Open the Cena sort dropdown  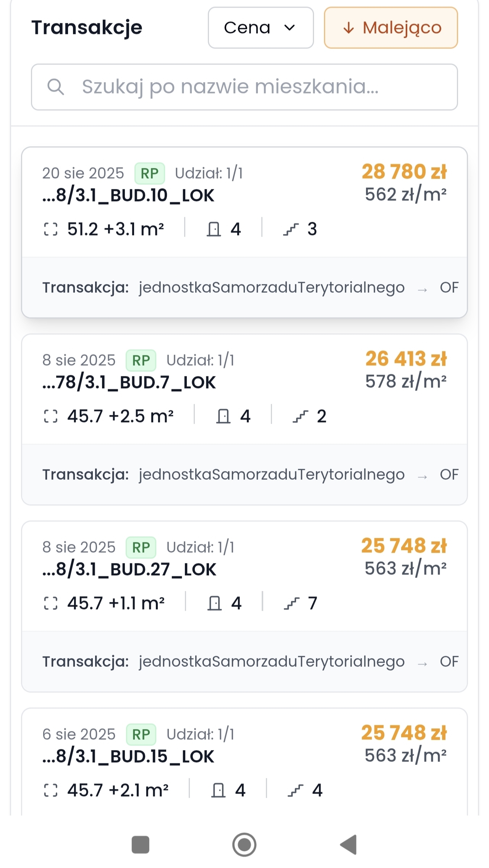261,28
